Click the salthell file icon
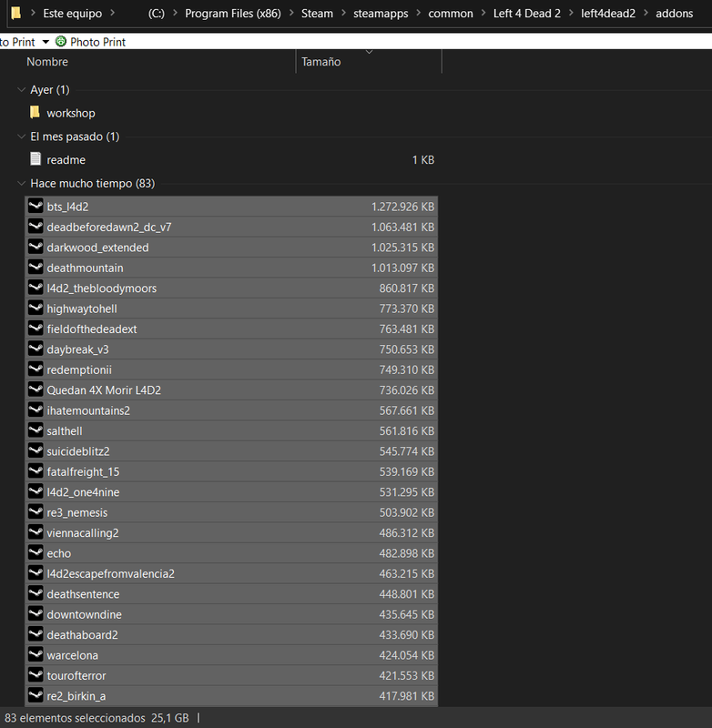712x728 pixels. (x=36, y=430)
